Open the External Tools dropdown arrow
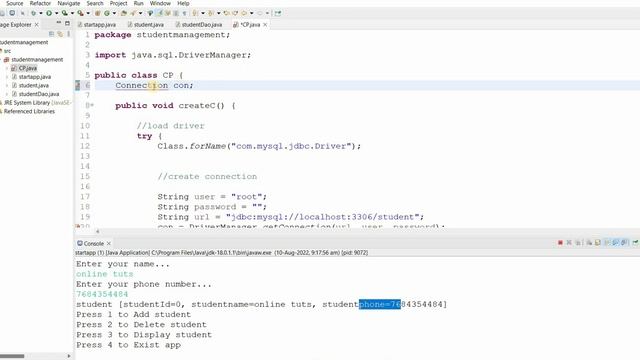The image size is (640, 360). point(88,13)
